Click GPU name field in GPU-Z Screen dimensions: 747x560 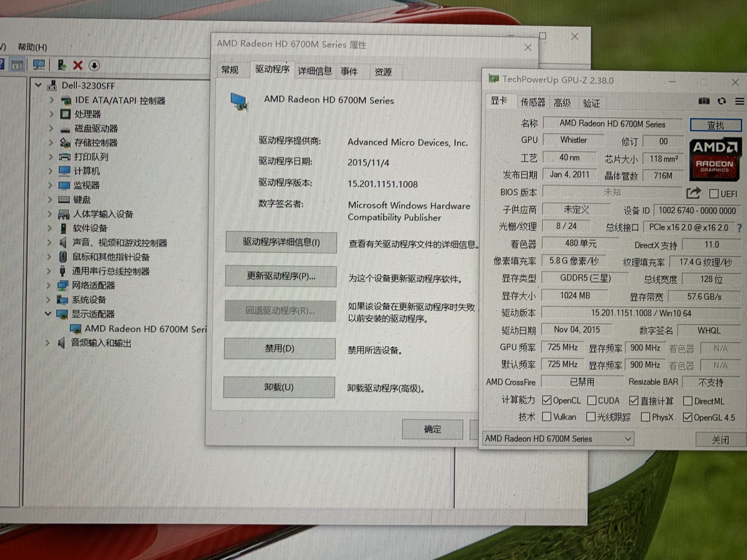(613, 124)
